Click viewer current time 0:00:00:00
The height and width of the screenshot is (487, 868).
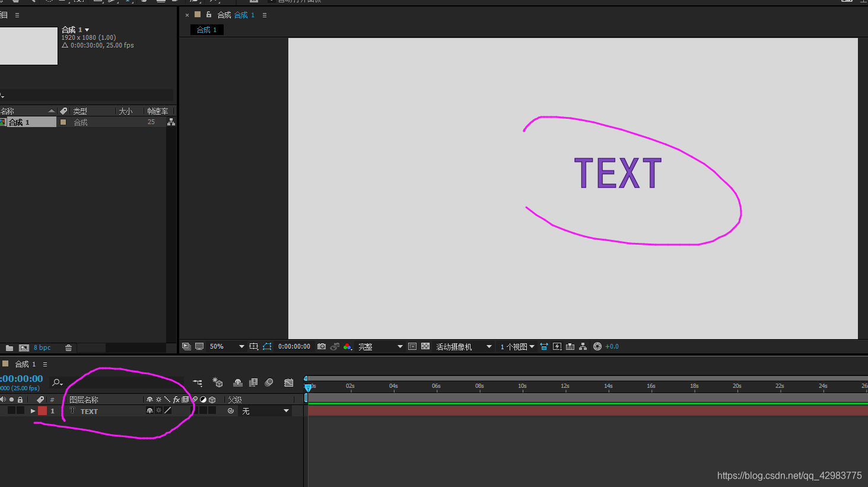(x=294, y=346)
